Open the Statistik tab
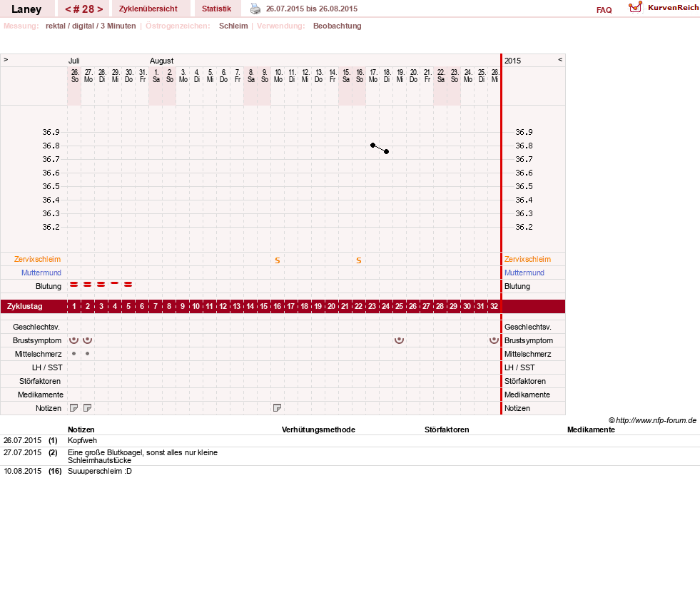 click(216, 9)
